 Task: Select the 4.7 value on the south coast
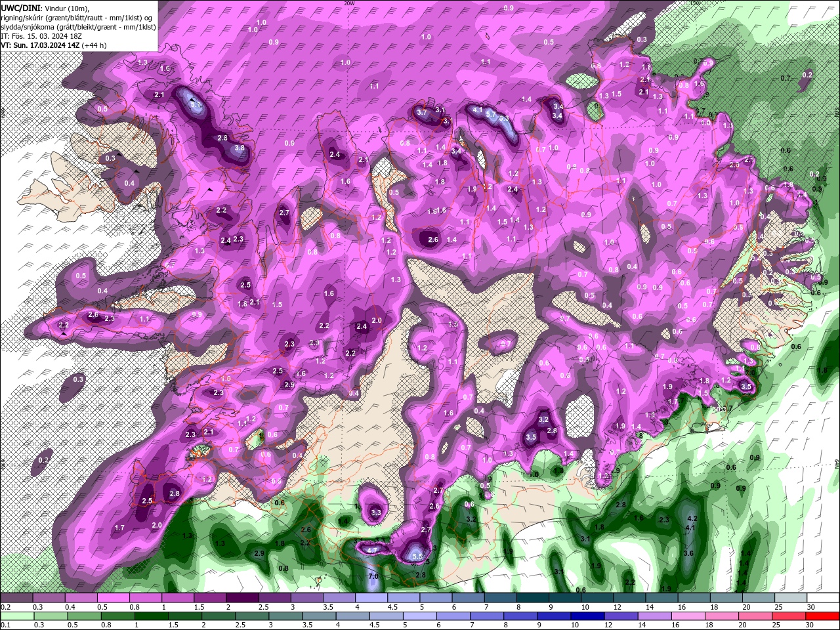pyautogui.click(x=371, y=550)
